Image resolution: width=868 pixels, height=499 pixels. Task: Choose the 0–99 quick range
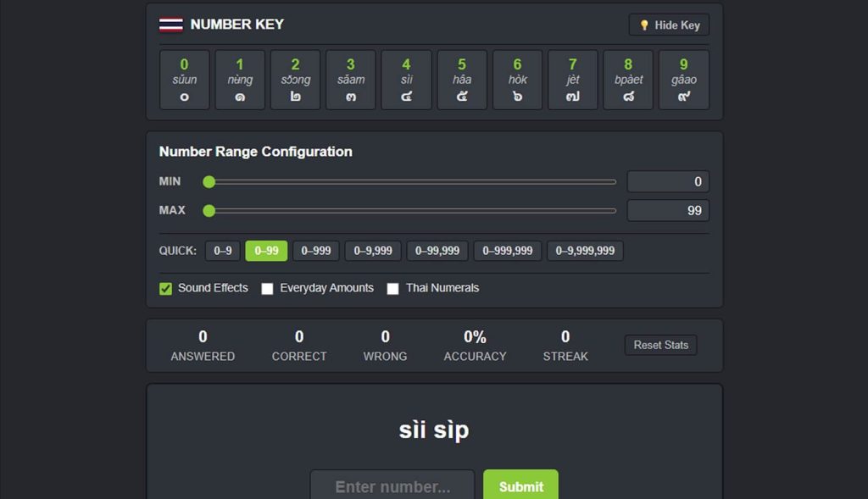pos(266,251)
